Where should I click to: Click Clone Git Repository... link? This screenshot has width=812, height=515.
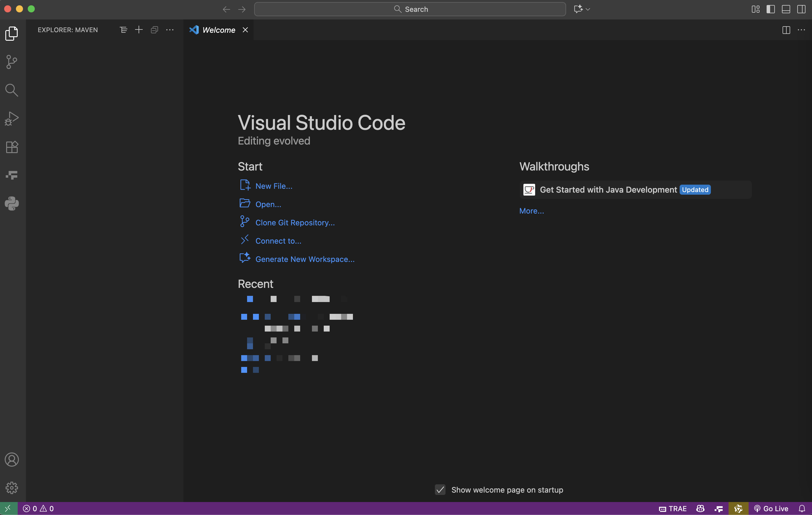coord(295,223)
